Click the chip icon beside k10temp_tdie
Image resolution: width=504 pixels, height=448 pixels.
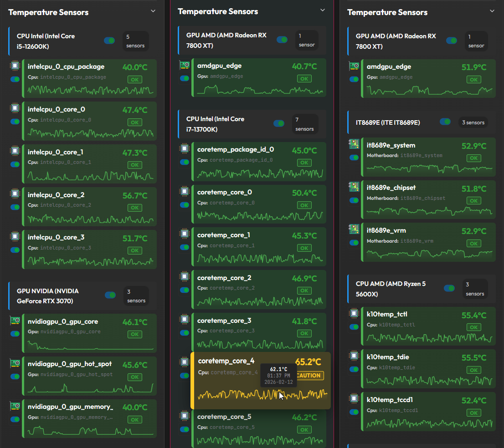pyautogui.click(x=354, y=356)
